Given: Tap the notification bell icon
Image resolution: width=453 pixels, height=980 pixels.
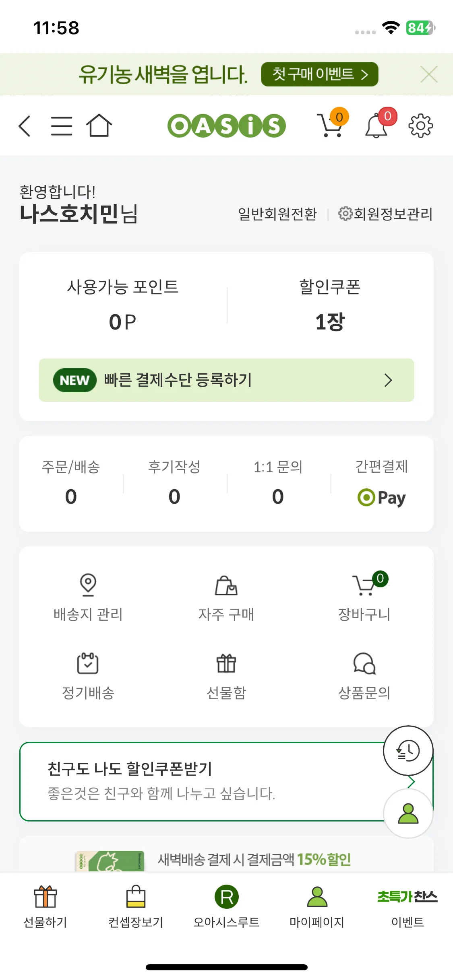Looking at the screenshot, I should click(377, 125).
